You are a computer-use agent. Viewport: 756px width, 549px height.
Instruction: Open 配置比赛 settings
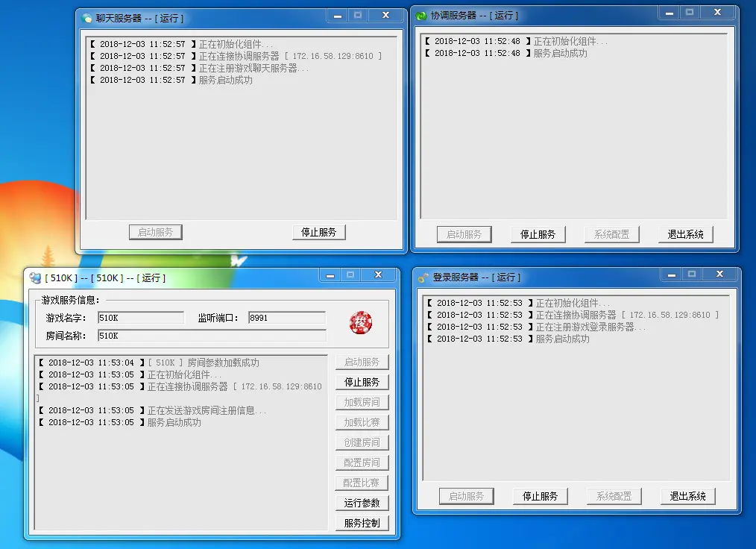point(362,483)
